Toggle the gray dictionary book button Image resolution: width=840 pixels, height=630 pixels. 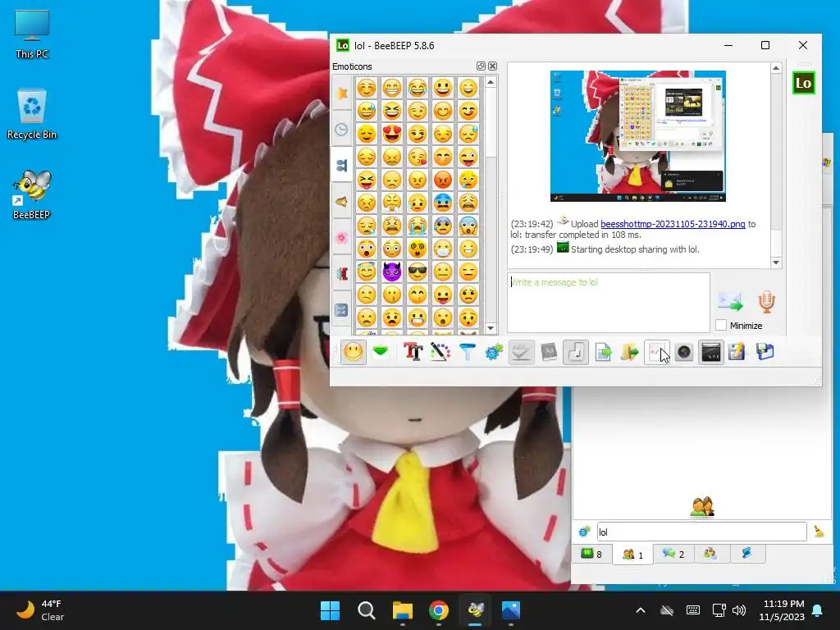pyautogui.click(x=549, y=352)
